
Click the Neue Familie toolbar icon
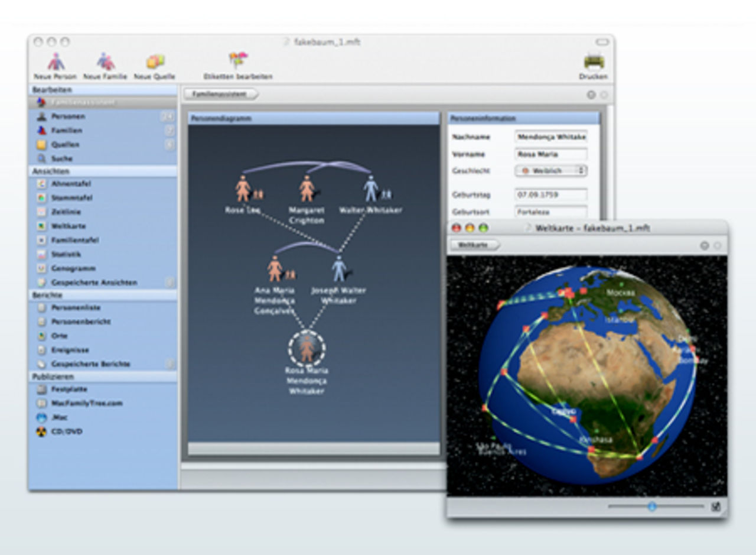105,62
